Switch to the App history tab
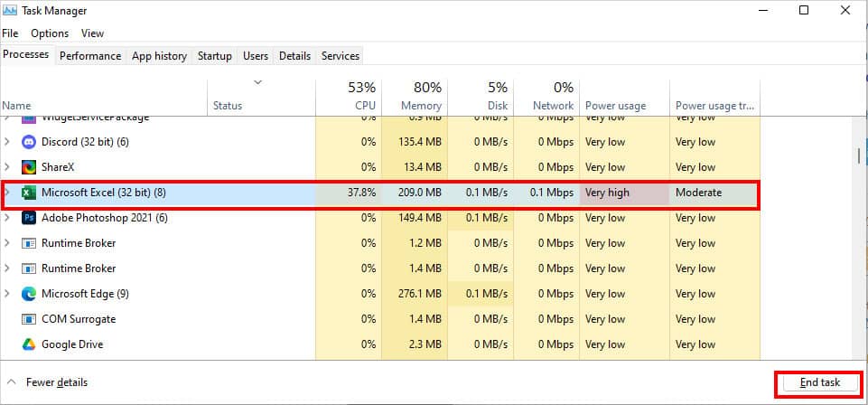Image resolution: width=868 pixels, height=405 pixels. coord(160,56)
